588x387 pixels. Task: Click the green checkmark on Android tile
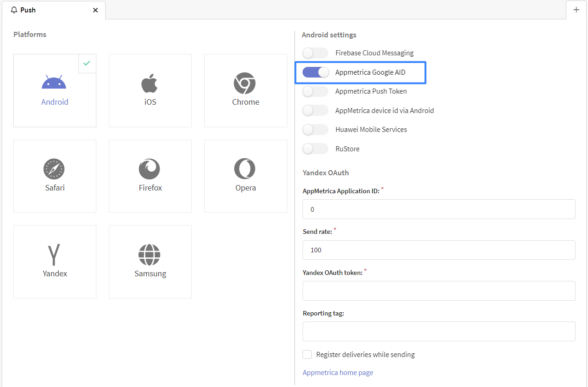[87, 63]
